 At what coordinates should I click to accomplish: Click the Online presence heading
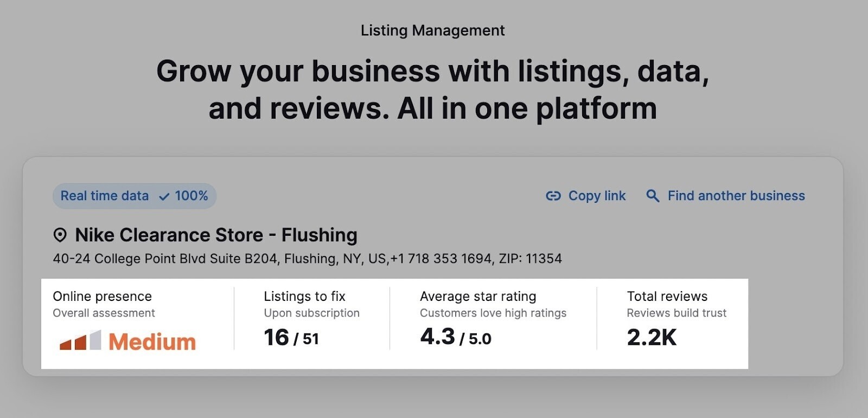(102, 297)
